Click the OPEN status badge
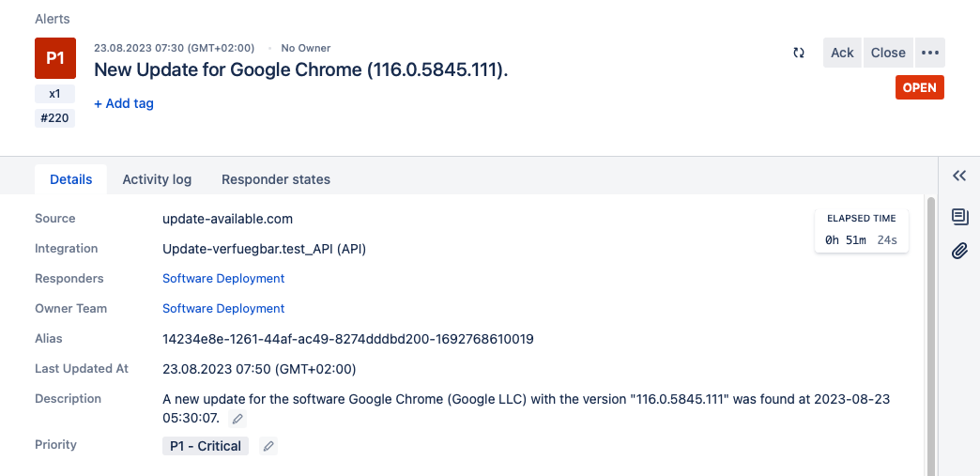Screen dimensions: 980x476 (919, 87)
